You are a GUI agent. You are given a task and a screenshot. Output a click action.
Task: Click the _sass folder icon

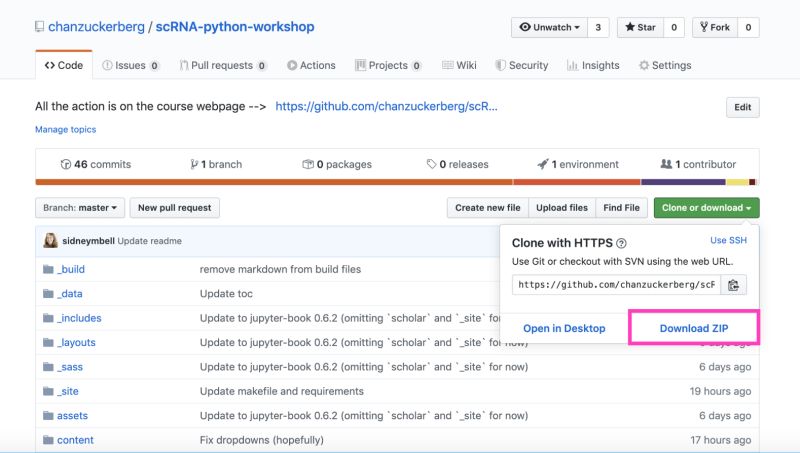click(x=48, y=367)
